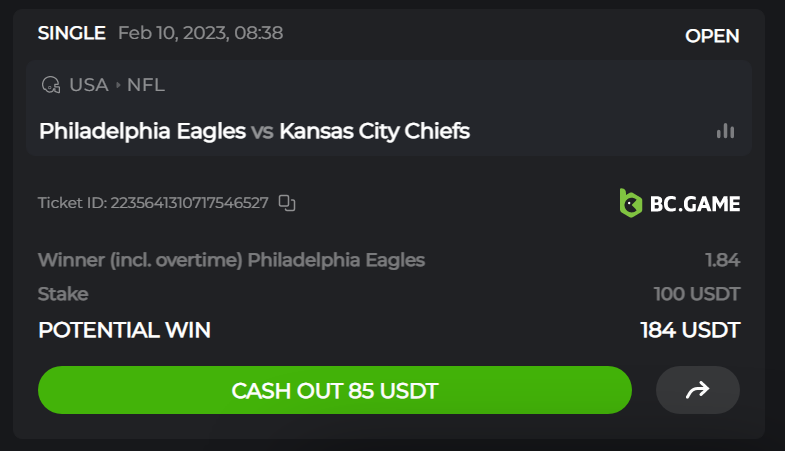785x451 pixels.
Task: Go to the NFL league link
Action: click(146, 85)
